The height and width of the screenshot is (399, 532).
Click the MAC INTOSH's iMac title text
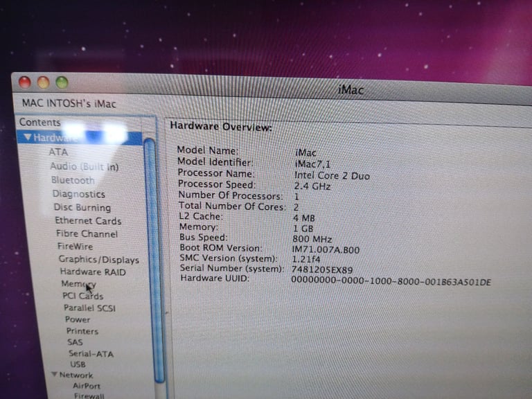[x=69, y=103]
